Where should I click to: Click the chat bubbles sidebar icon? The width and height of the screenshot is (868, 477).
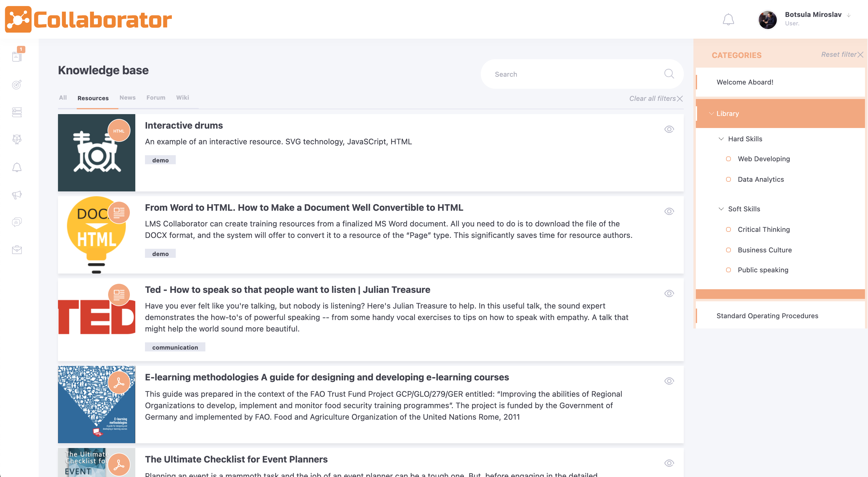tap(17, 222)
